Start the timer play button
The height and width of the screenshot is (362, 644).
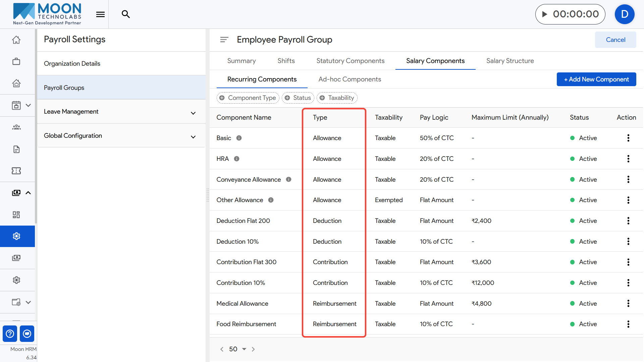click(545, 14)
